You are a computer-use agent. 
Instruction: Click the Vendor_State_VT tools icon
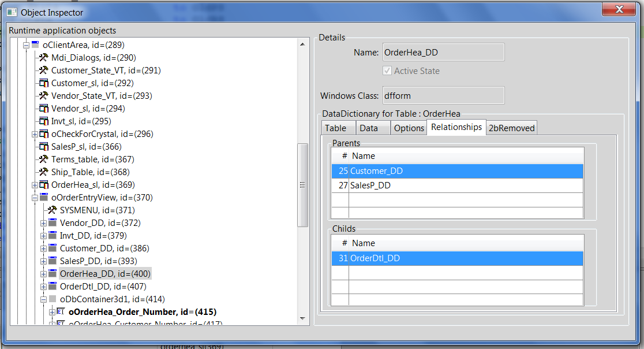coord(43,96)
